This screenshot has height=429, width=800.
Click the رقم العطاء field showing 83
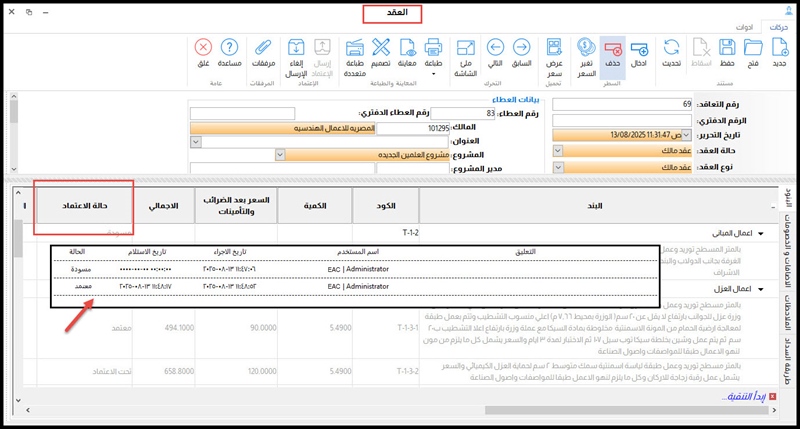tap(463, 113)
